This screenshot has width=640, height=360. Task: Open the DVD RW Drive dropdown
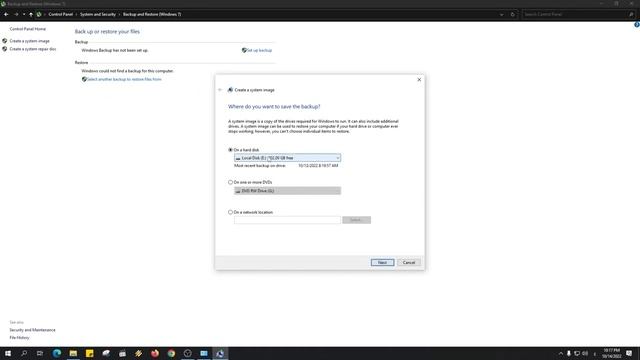tap(287, 191)
